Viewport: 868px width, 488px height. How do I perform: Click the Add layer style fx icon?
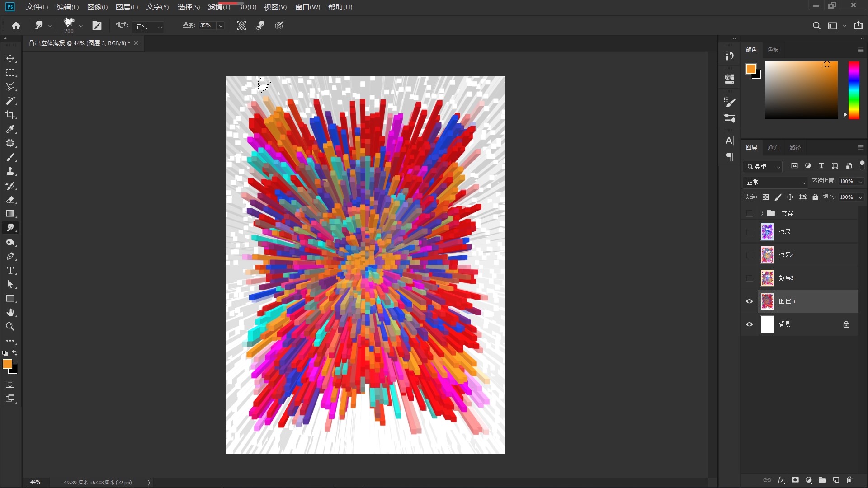[x=781, y=480]
